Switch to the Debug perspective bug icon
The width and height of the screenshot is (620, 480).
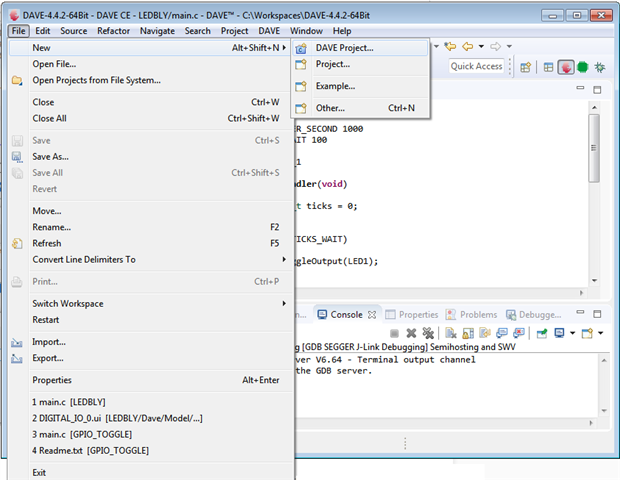pyautogui.click(x=599, y=67)
